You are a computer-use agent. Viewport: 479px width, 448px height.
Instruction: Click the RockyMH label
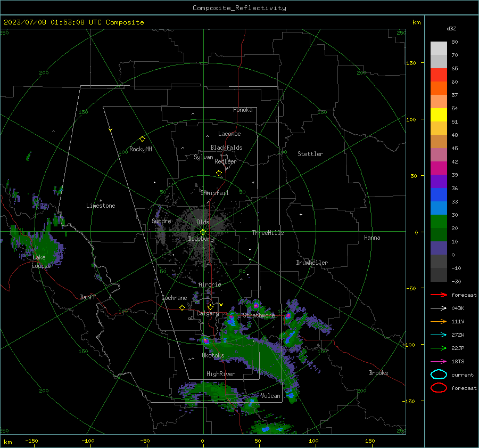[x=141, y=149]
